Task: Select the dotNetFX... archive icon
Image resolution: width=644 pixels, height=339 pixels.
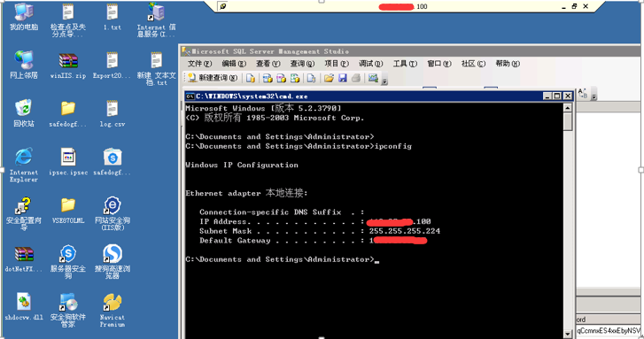Action: 24,259
